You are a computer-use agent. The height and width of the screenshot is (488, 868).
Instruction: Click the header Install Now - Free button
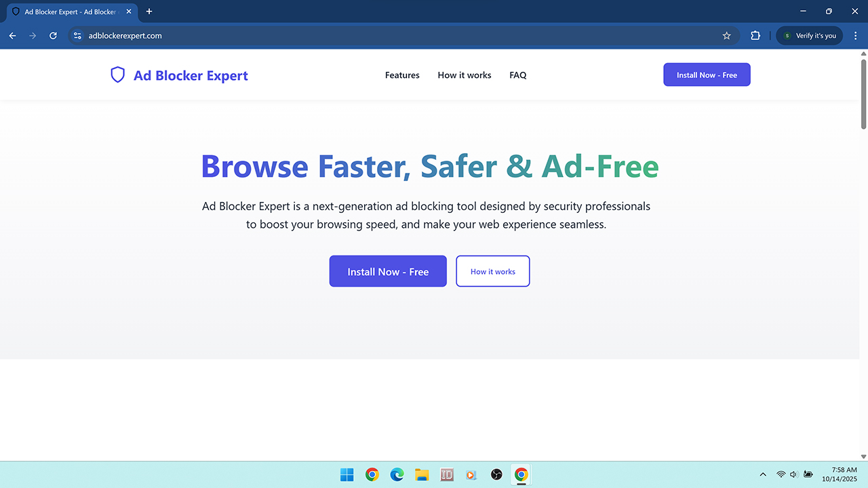707,75
